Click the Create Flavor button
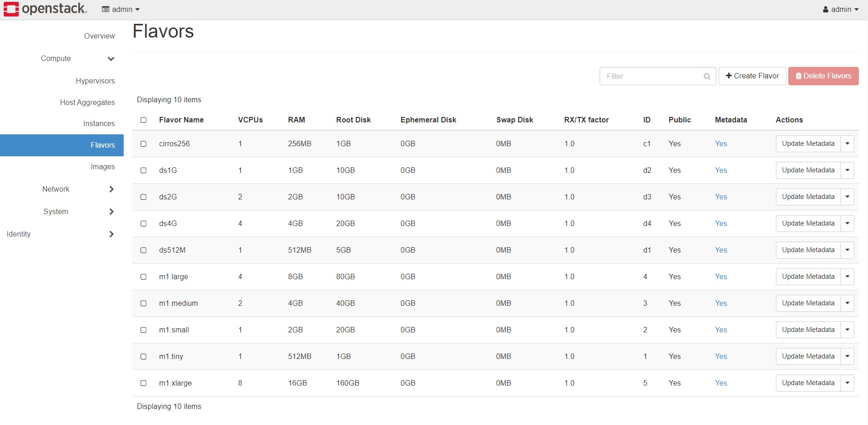868x425 pixels. (752, 76)
